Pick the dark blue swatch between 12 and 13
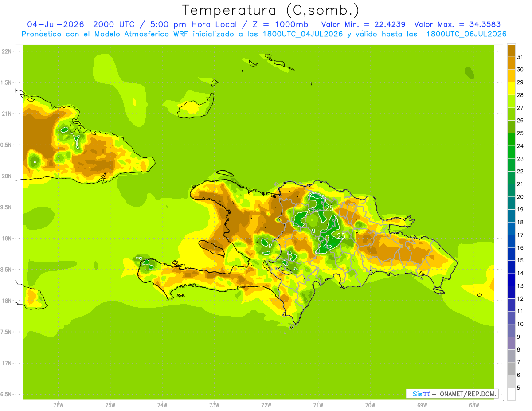 511,292
